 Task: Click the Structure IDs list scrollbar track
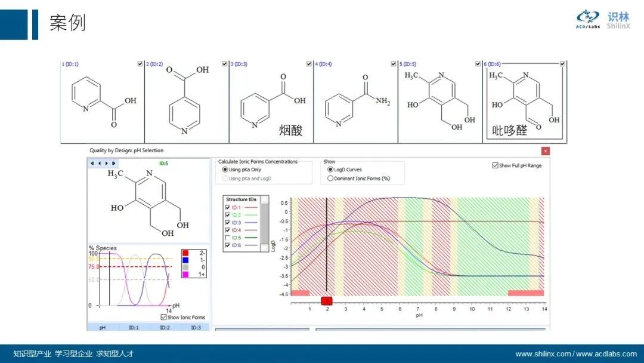pyautogui.click(x=265, y=224)
